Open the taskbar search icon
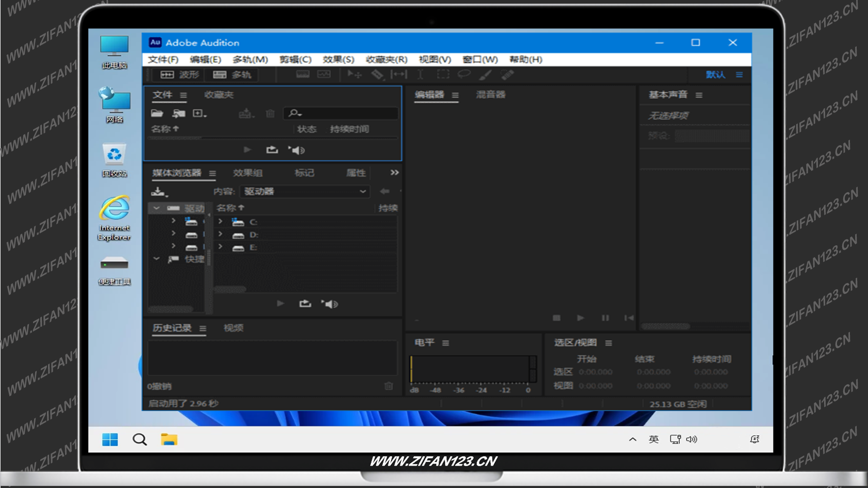This screenshot has height=488, width=868. (139, 439)
